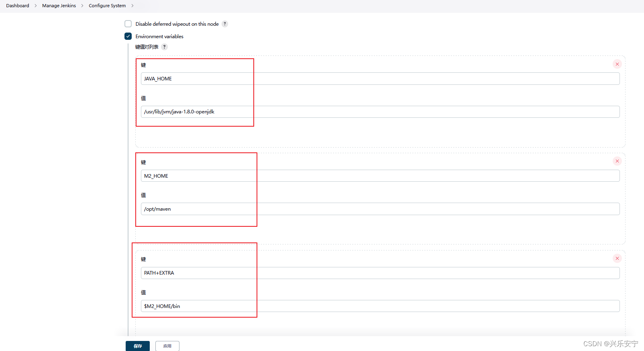Expand chevron after Manage Jenkins breadcrumb

[82, 6]
